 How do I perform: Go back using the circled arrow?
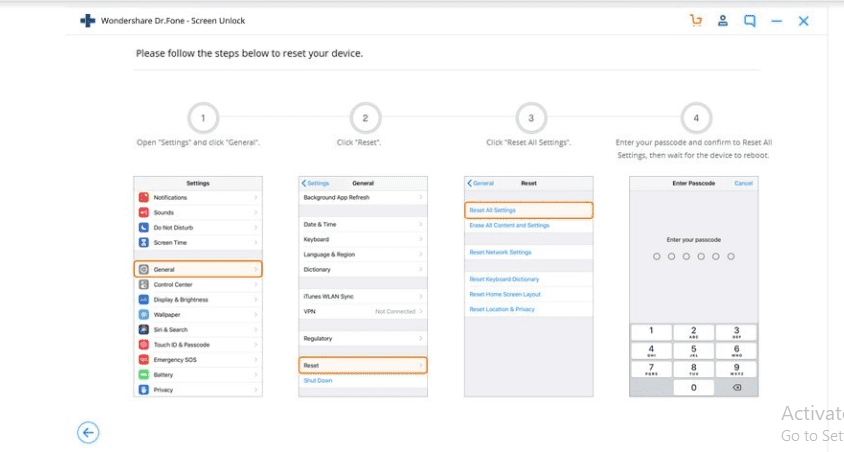(x=88, y=432)
